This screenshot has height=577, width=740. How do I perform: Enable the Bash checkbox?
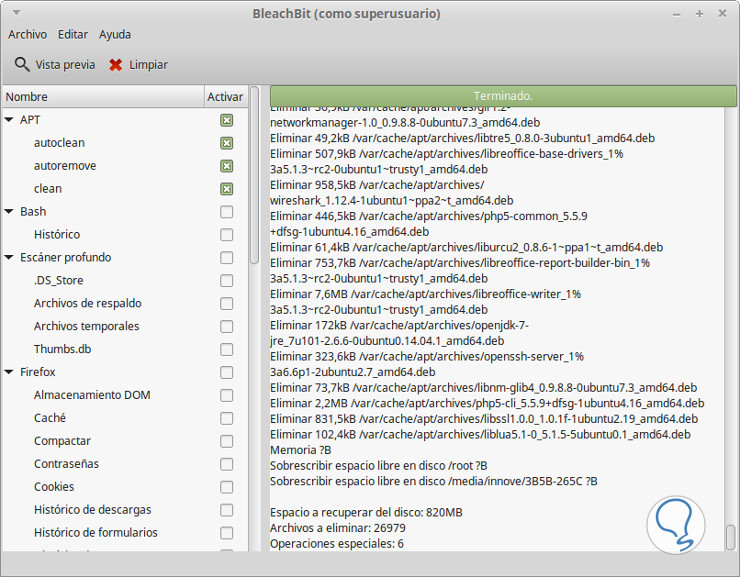(x=227, y=212)
